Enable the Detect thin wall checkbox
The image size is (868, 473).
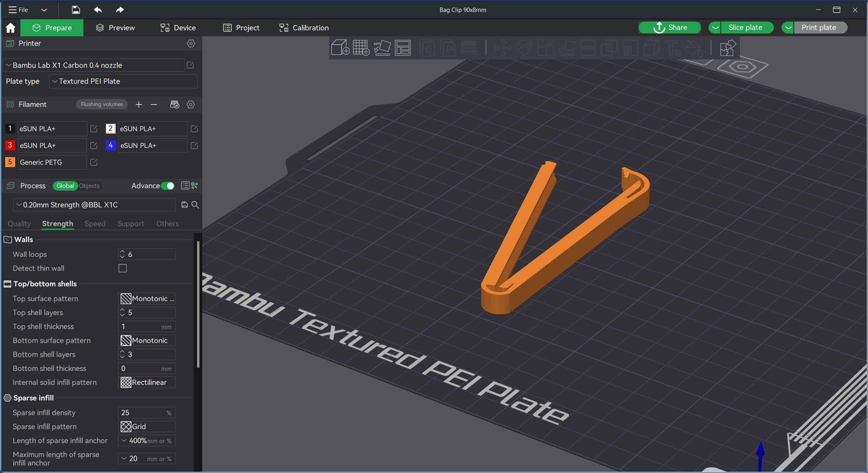123,268
